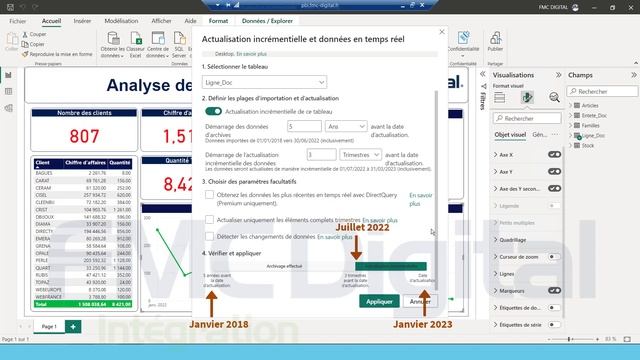Viewport: 640px width, 360px height.
Task: Close the incremental refresh dialog
Action: 442,31
